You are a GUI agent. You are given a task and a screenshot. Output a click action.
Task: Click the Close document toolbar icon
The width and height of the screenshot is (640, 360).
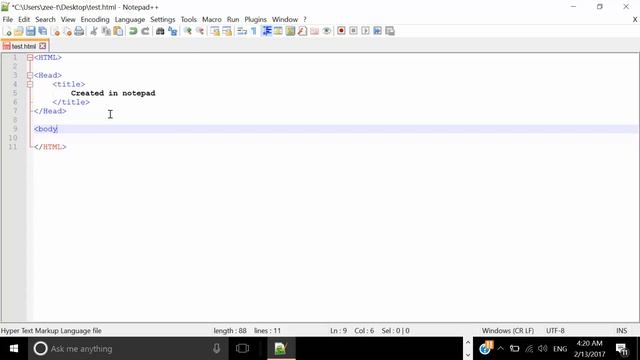click(56, 31)
